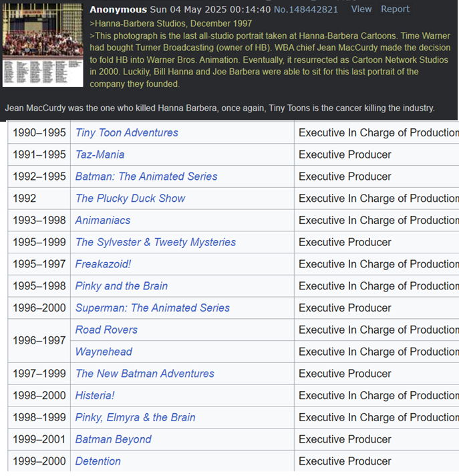Select the 1995–1997 year cell

coord(39,264)
